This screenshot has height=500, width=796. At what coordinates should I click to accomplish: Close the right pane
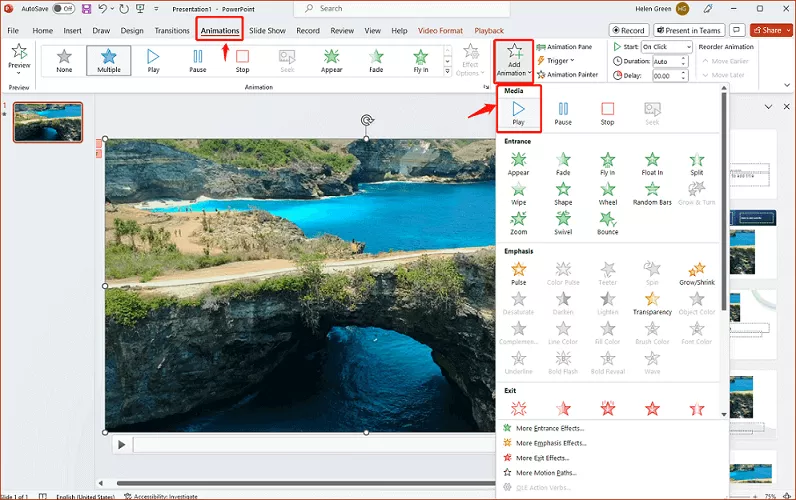(x=786, y=107)
